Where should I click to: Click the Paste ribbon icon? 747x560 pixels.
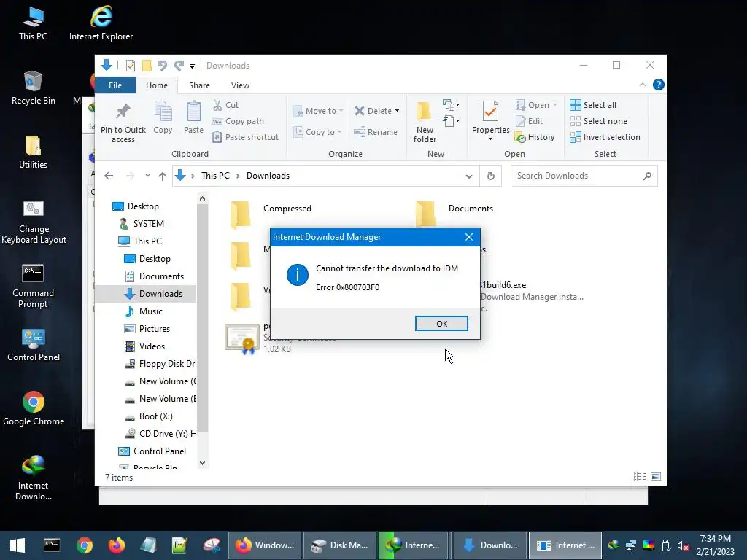[x=193, y=112]
